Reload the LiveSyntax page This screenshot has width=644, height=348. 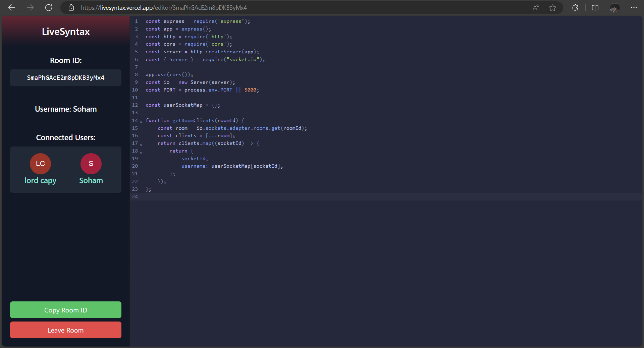pos(49,7)
